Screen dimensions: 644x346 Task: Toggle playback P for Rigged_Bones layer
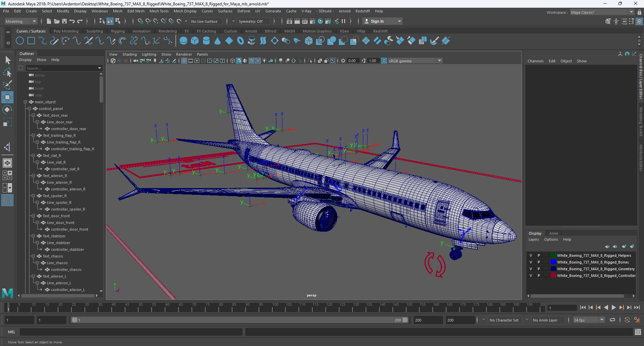pos(539,262)
